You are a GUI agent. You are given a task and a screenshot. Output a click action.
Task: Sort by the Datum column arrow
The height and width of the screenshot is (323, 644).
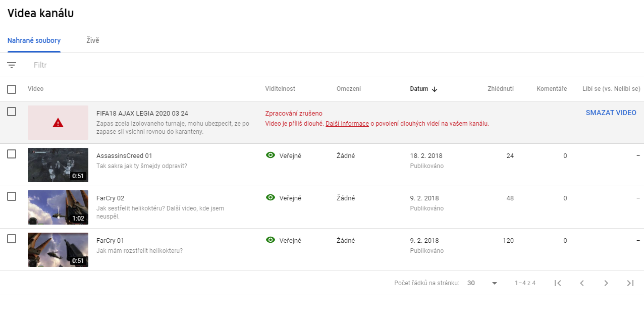pyautogui.click(x=435, y=89)
